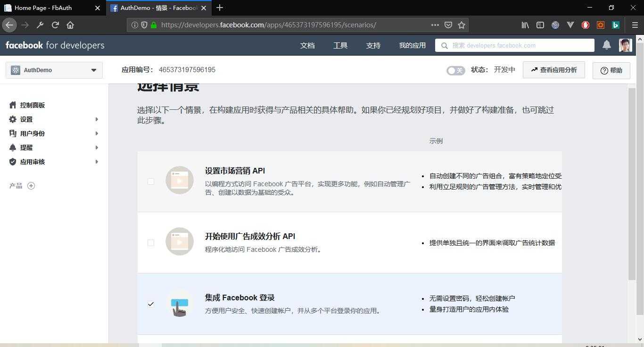The image size is (644, 347).
Task: Click the red Opera-style extension icon
Action: 586,25
